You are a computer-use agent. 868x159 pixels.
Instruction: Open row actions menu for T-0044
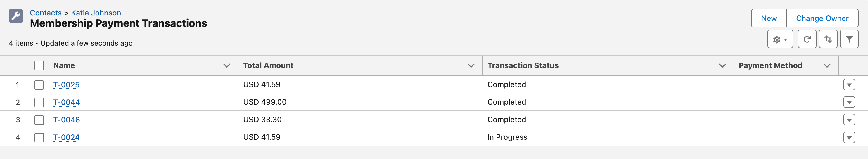849,102
